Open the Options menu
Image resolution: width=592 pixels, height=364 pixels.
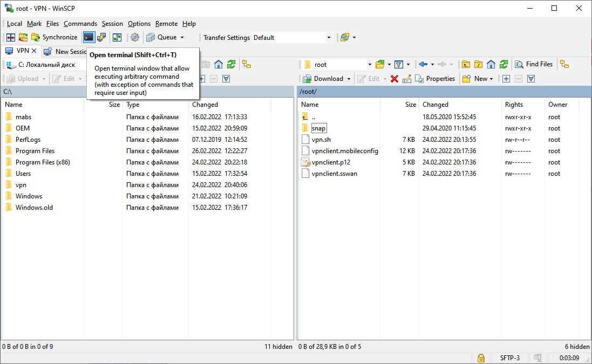(x=139, y=24)
